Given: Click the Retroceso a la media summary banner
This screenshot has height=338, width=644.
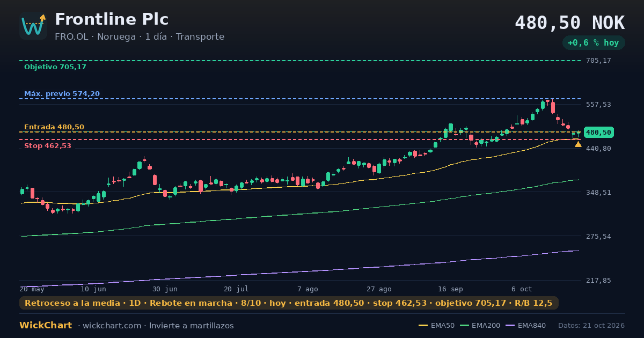Looking at the screenshot, I should [x=289, y=303].
